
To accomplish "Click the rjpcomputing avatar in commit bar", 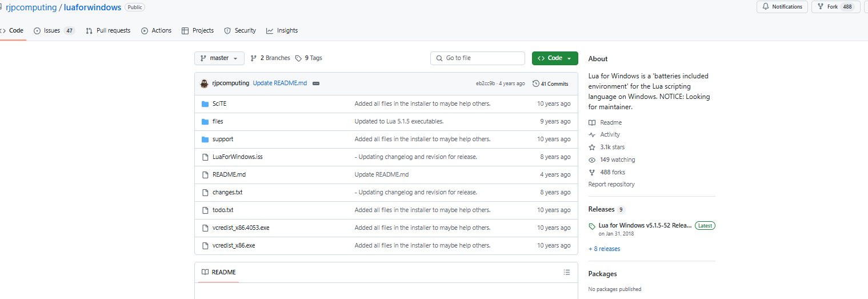I will [x=204, y=83].
